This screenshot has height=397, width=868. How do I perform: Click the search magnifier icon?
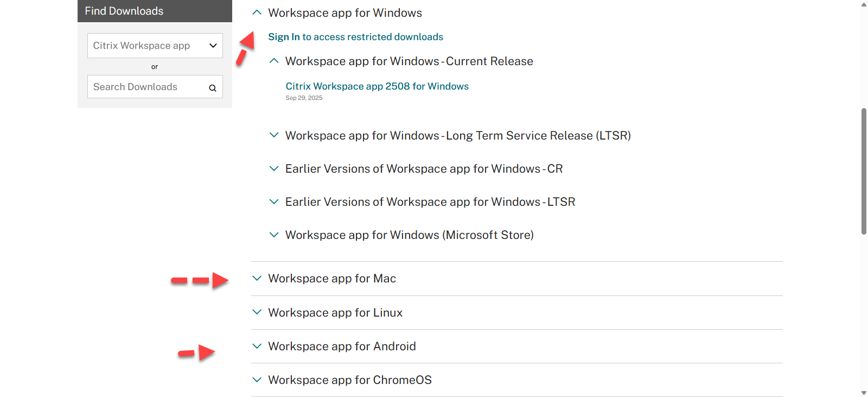(212, 87)
